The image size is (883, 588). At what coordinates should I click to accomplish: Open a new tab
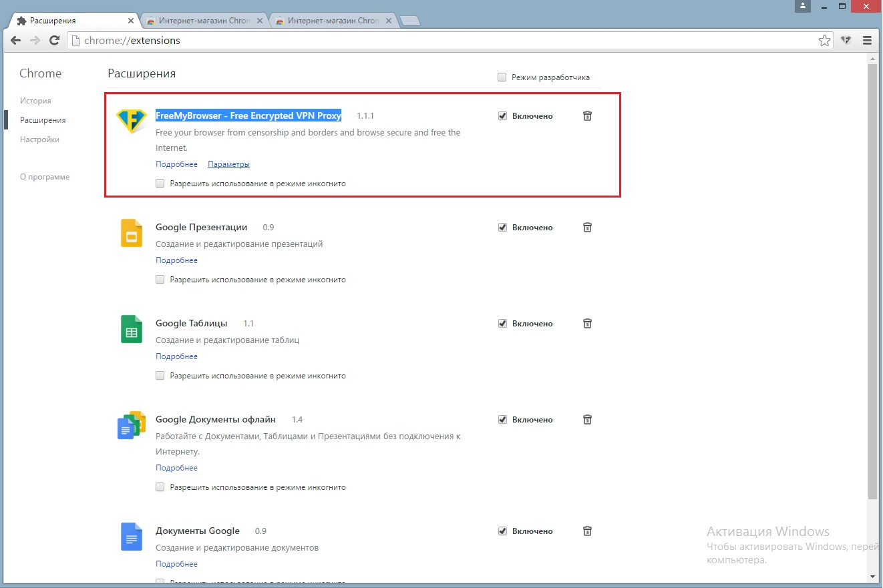tap(409, 21)
